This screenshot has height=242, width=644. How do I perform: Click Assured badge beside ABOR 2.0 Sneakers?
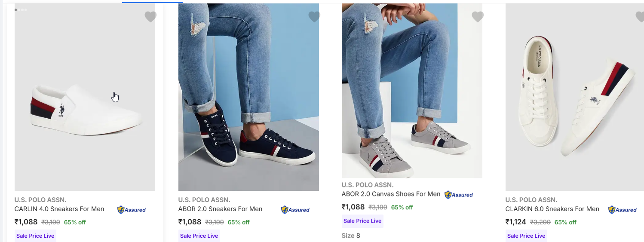(295, 210)
